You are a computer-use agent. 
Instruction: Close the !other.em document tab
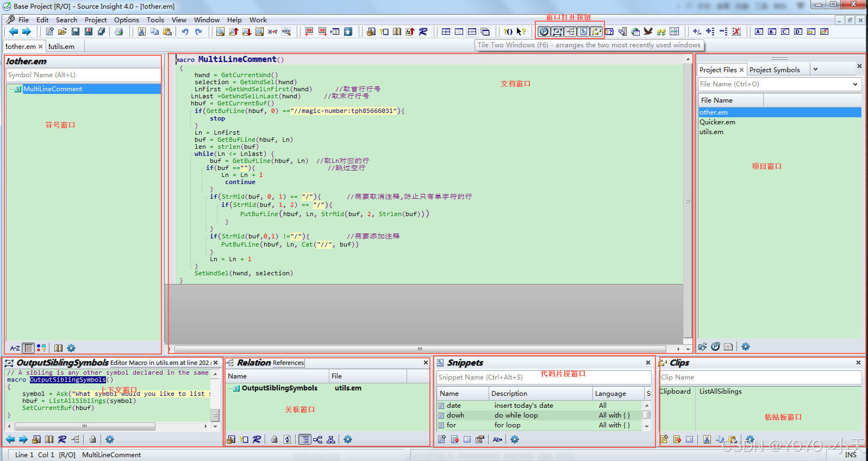point(40,46)
